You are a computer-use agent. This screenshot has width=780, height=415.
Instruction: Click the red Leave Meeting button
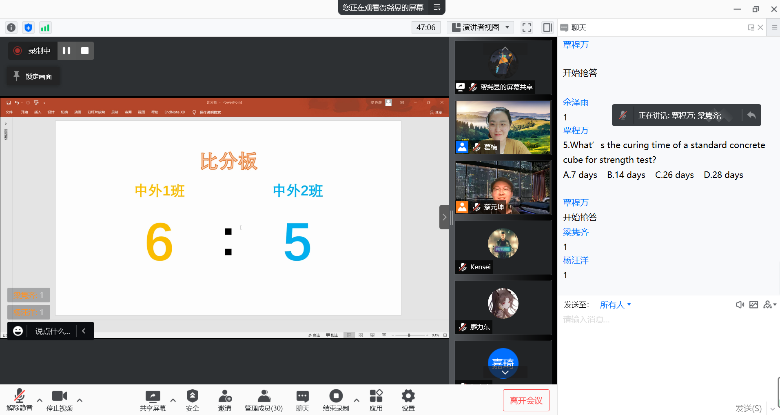point(526,400)
